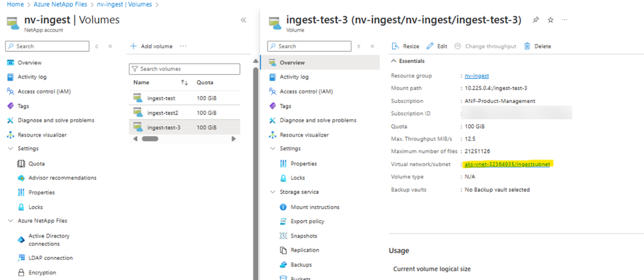Click the volume Locks padlock icon
Image resolution: width=644 pixels, height=280 pixels.
click(284, 178)
